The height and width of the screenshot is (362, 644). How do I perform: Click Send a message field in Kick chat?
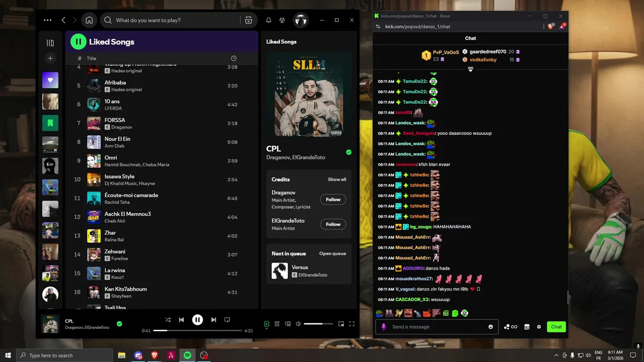[437, 327]
